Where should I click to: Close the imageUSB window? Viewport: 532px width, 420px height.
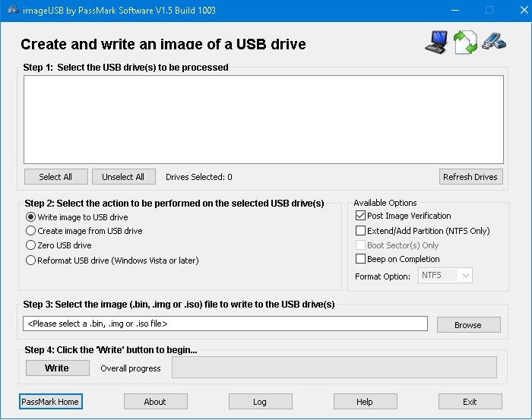[x=524, y=10]
